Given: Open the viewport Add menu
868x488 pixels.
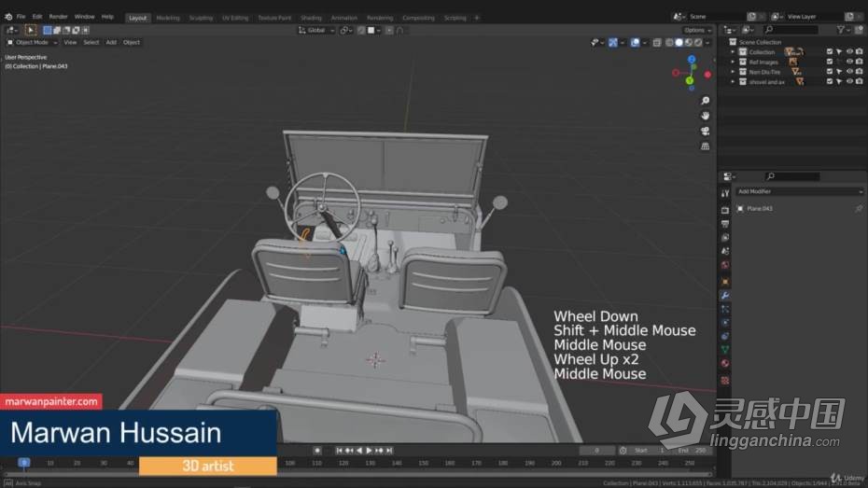Looking at the screenshot, I should (111, 43).
